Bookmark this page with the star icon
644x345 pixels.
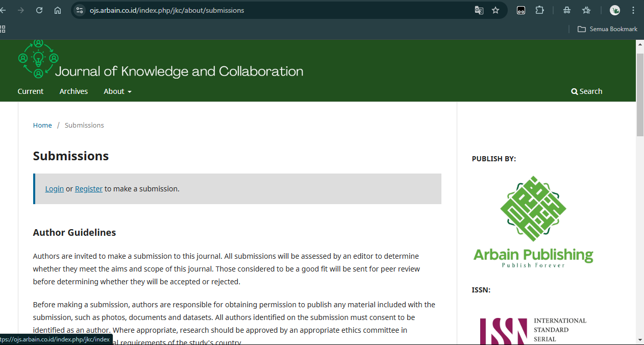pos(496,10)
